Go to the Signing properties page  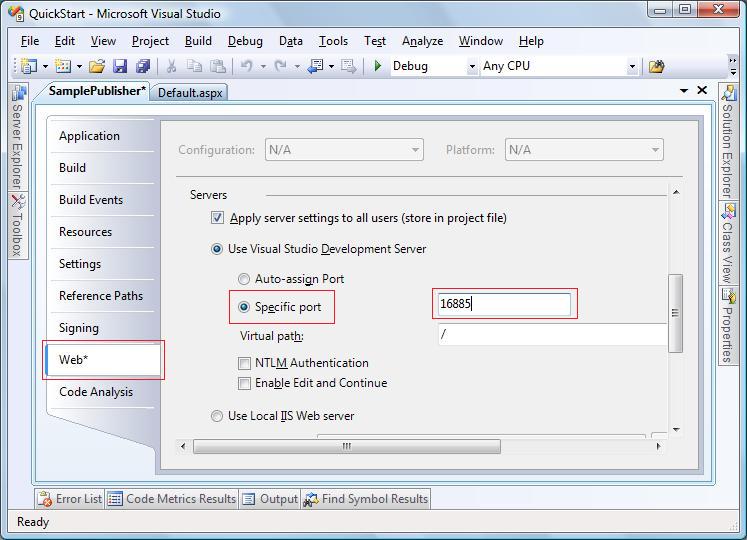pos(79,328)
